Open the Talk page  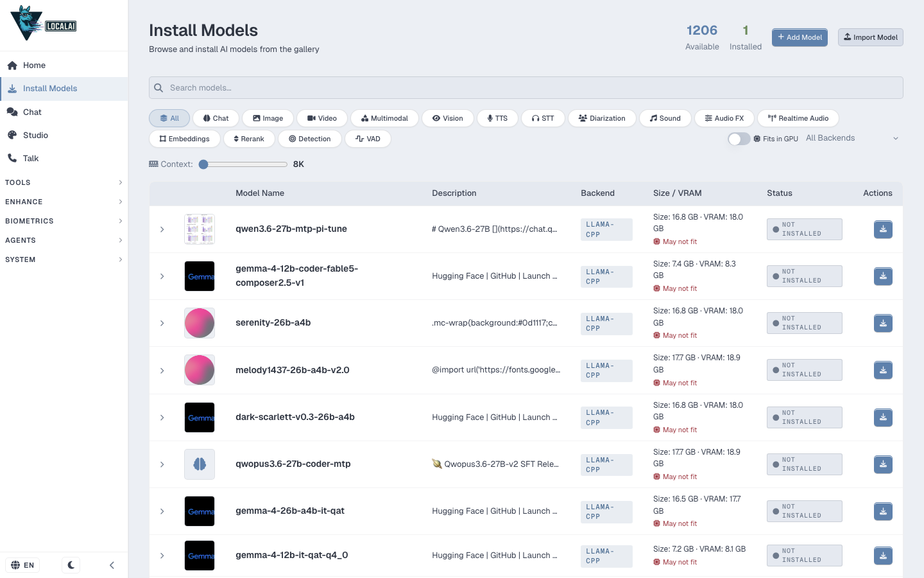[x=64, y=158]
